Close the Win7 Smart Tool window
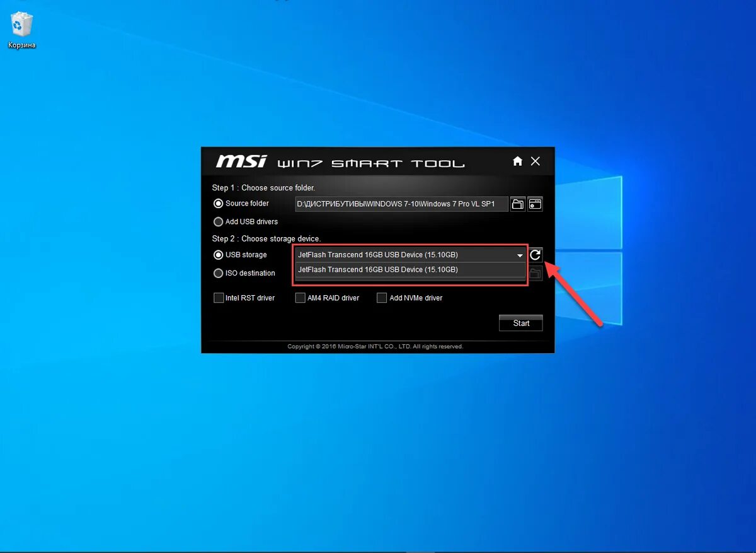The width and height of the screenshot is (756, 553). (x=535, y=161)
